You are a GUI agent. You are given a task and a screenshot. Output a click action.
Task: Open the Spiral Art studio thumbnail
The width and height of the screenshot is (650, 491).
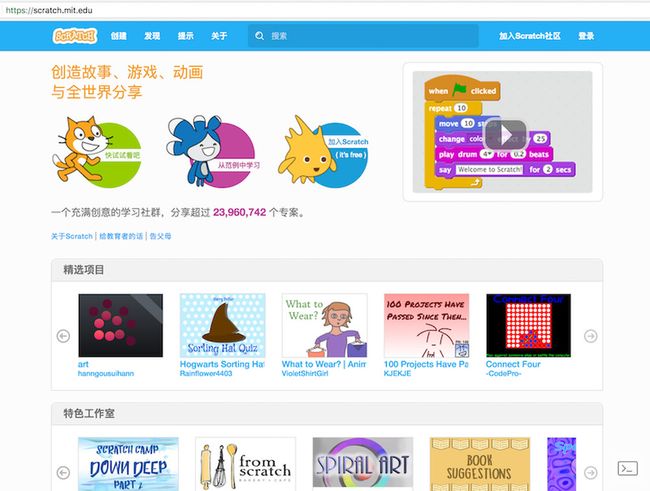coord(363,464)
